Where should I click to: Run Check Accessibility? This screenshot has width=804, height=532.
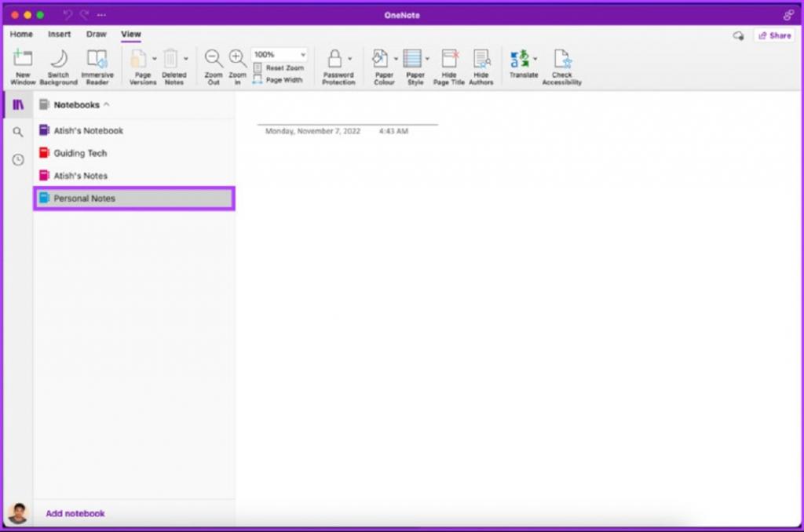click(x=562, y=67)
